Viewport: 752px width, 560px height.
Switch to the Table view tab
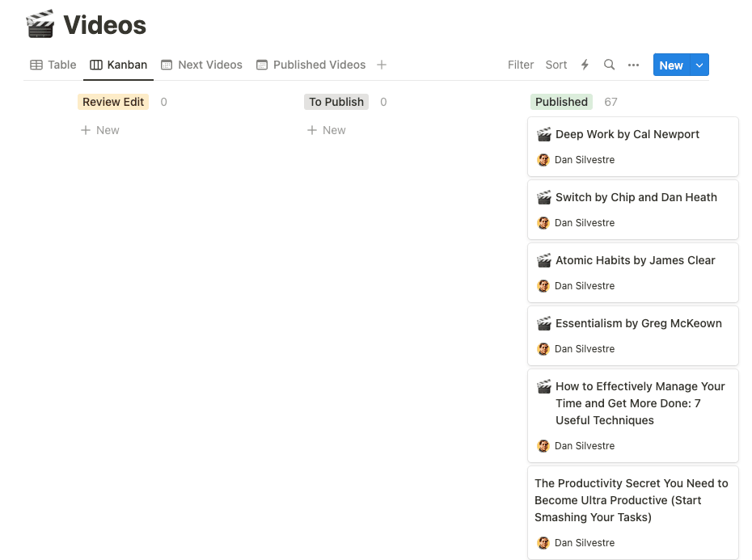(53, 65)
